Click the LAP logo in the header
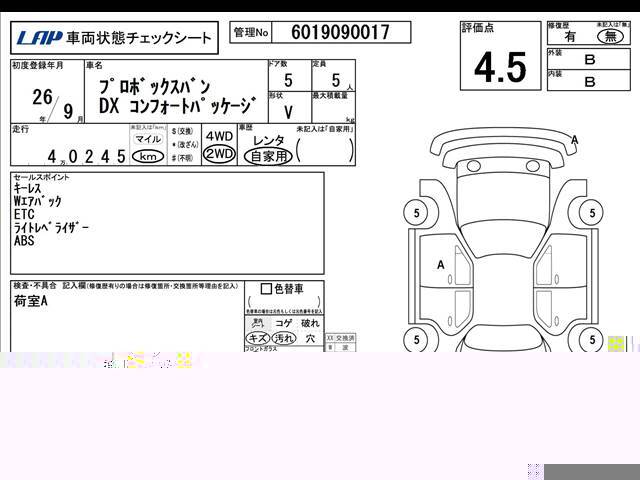The image size is (640, 480). [x=39, y=39]
